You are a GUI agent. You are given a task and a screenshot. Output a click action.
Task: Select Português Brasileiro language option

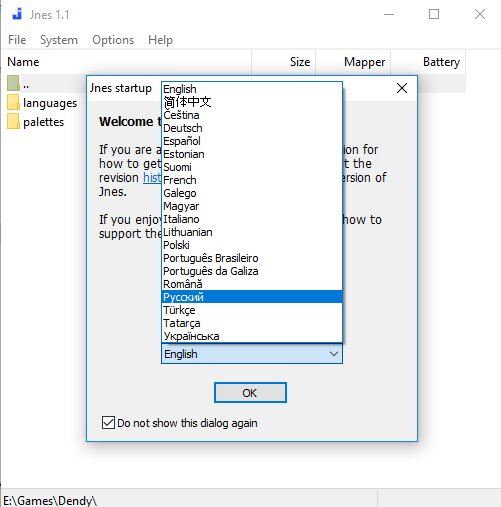252,258
